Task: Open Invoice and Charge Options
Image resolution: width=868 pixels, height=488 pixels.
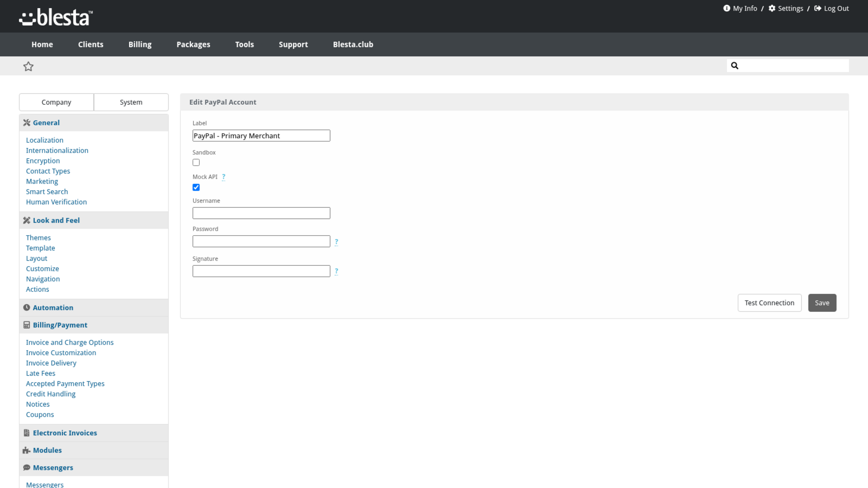Action: (70, 343)
